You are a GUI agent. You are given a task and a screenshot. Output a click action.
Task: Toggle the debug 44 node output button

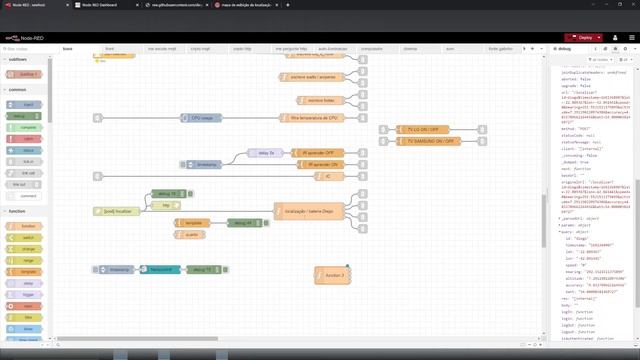click(266, 223)
